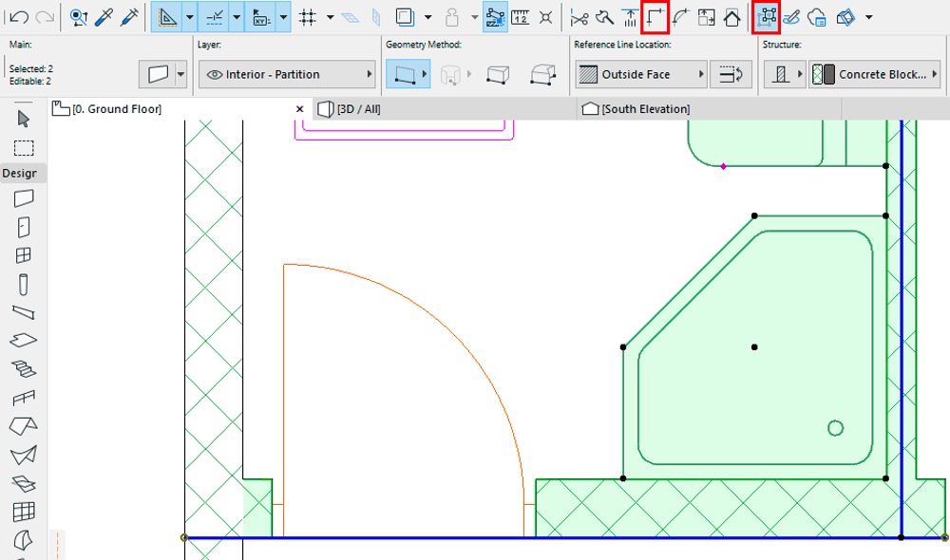Open the Interior - Partition layer dropdown

click(287, 74)
